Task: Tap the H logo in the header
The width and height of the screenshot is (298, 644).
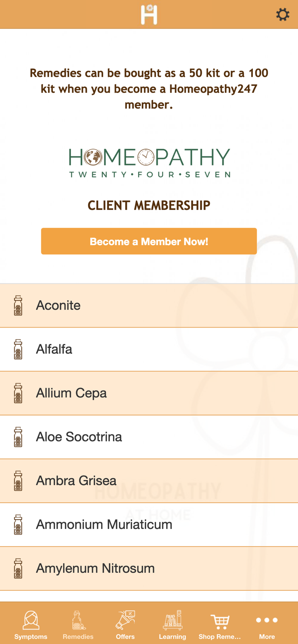Action: point(149,15)
